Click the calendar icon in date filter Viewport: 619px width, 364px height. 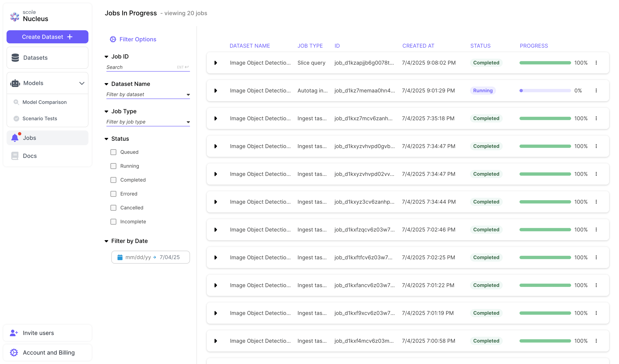120,257
